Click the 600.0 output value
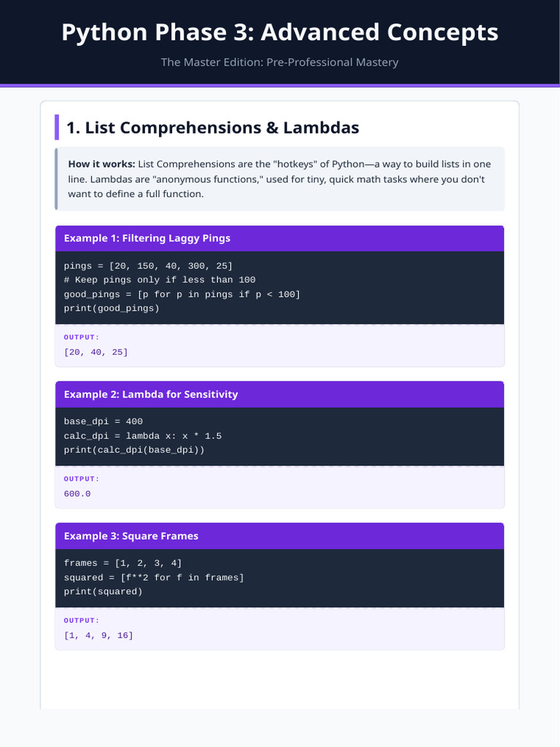This screenshot has height=747, width=560. [x=77, y=494]
